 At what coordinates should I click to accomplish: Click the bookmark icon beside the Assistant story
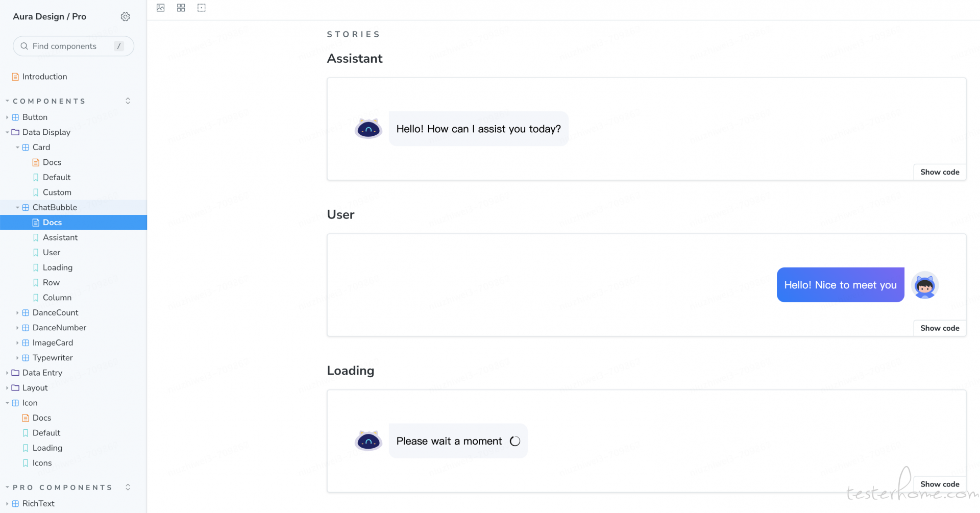[36, 237]
